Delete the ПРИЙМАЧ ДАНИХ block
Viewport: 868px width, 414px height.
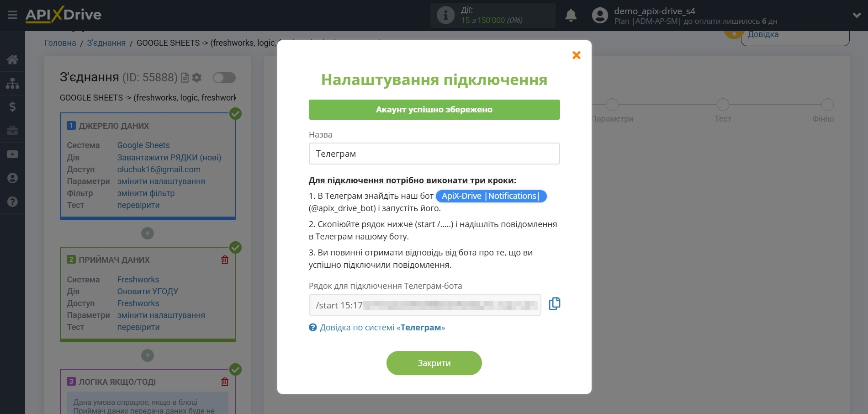click(x=225, y=260)
